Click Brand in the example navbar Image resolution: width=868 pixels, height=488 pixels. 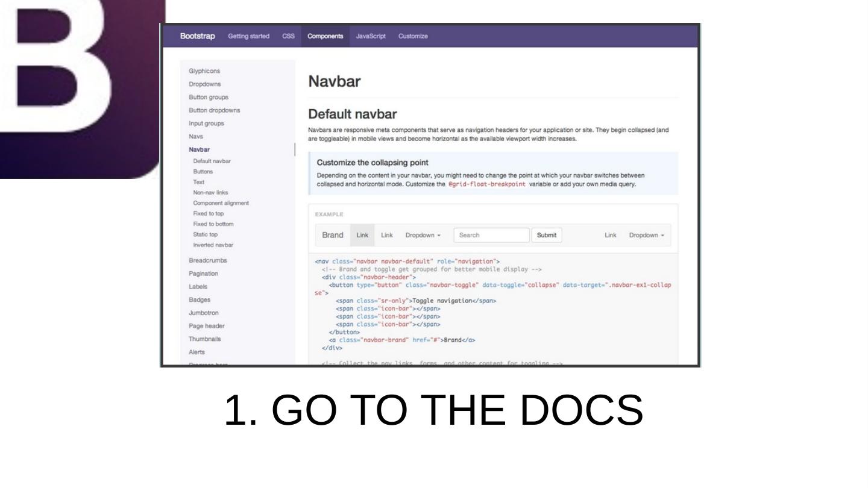pos(333,235)
